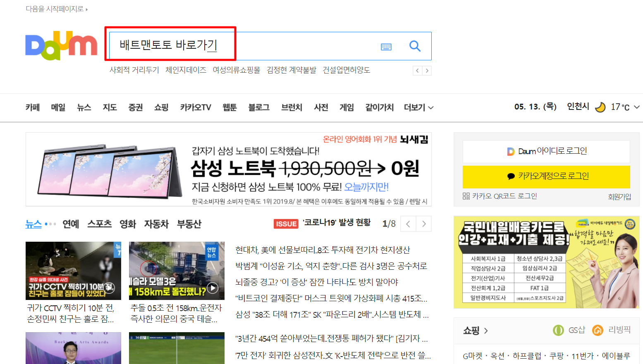Open the Samsung notebook banner ad
643x364 pixels.
tap(229, 169)
